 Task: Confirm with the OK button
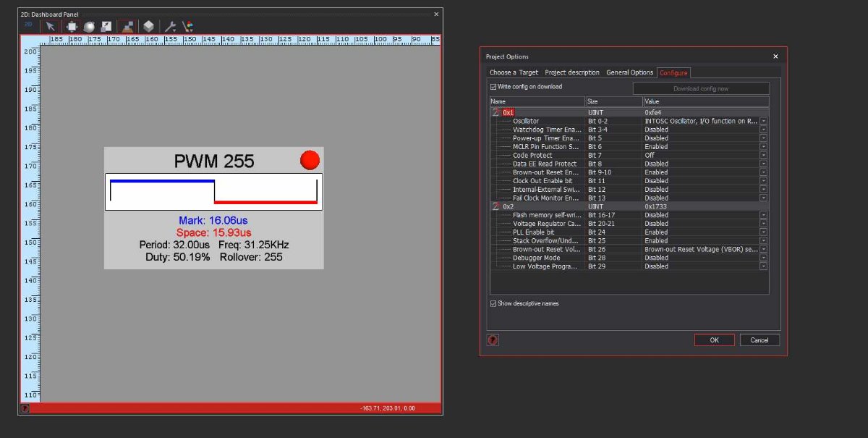714,340
